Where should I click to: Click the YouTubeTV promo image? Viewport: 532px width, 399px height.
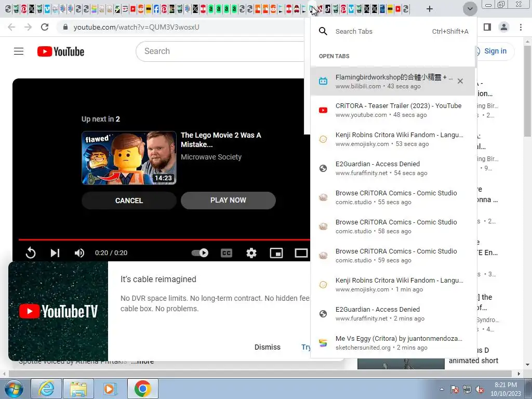click(58, 311)
